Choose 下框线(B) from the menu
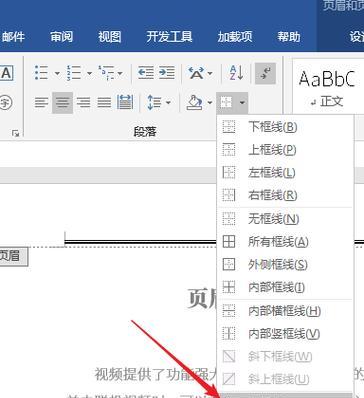The width and height of the screenshot is (364, 398). pos(285,127)
